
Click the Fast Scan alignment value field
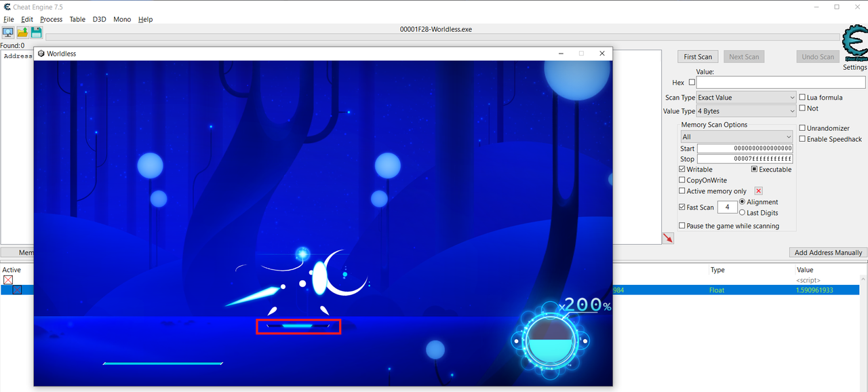coord(727,208)
